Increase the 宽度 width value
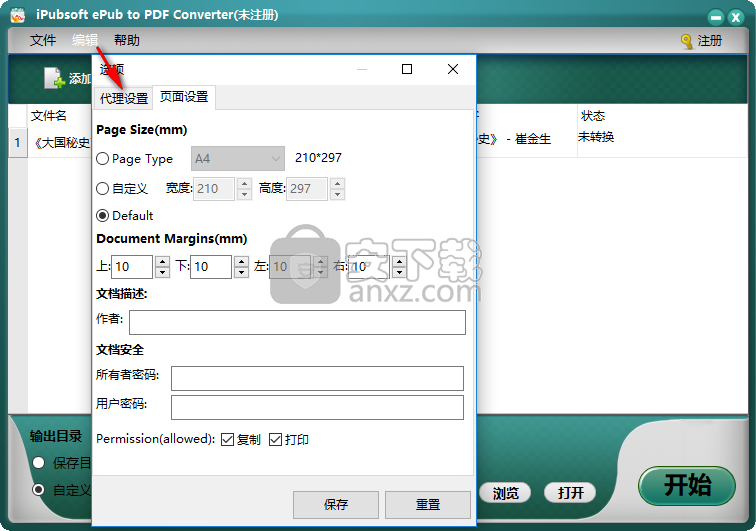The height and width of the screenshot is (531, 756). coord(244,183)
